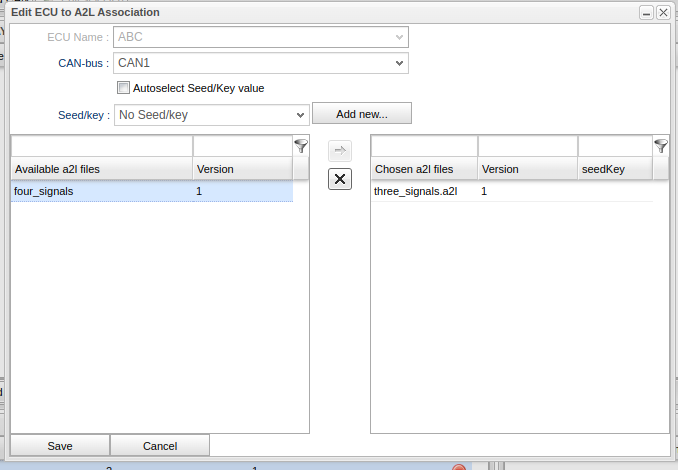Click the X button to remove chosen file
Screen dimensions: 678x470
[340, 179]
